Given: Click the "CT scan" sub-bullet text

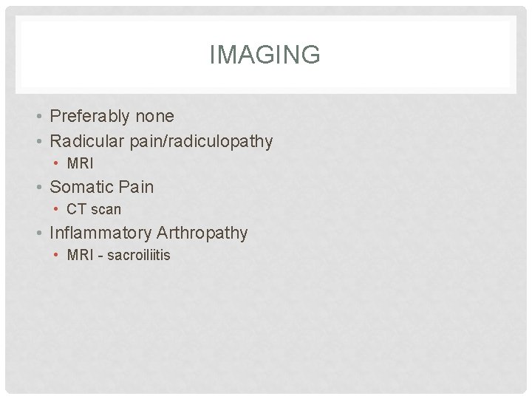Looking at the screenshot, I should click(94, 209).
